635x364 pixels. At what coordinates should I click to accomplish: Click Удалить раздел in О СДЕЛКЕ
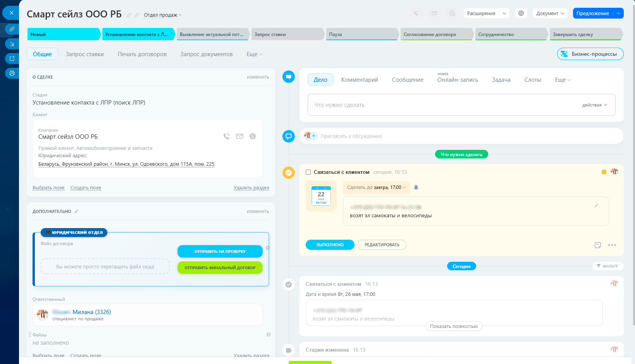coord(251,188)
